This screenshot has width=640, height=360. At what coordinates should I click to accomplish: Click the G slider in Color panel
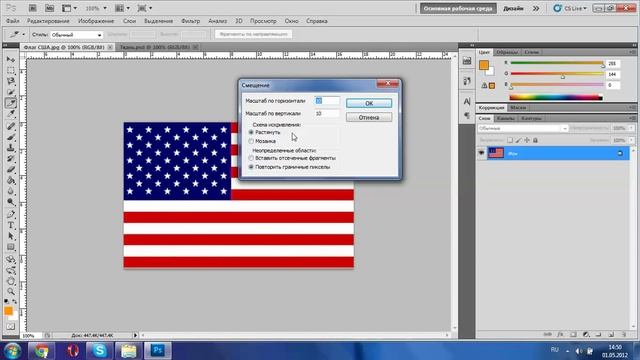tap(557, 74)
